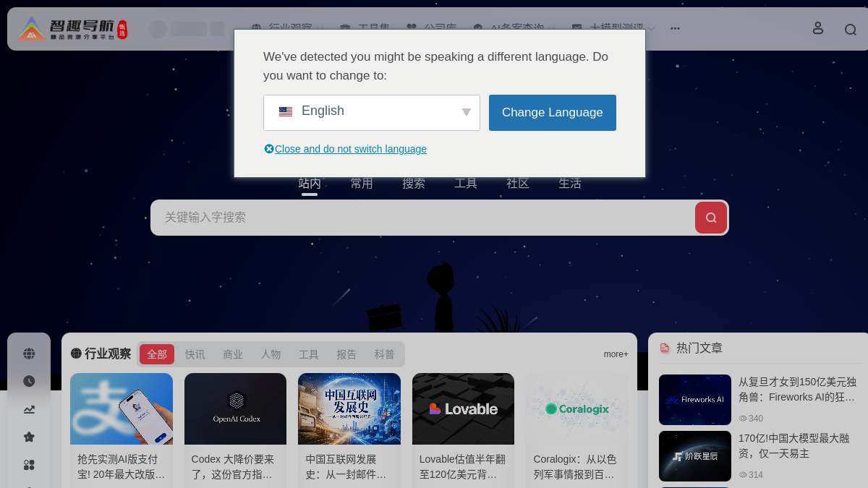Open the header search magnifier icon
This screenshot has height=488, width=868.
[x=851, y=30]
